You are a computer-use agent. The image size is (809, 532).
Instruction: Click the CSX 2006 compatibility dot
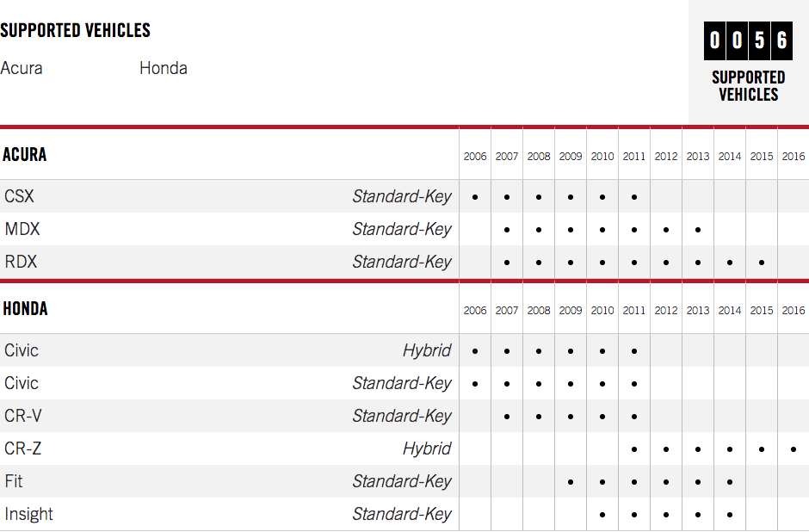pos(475,197)
